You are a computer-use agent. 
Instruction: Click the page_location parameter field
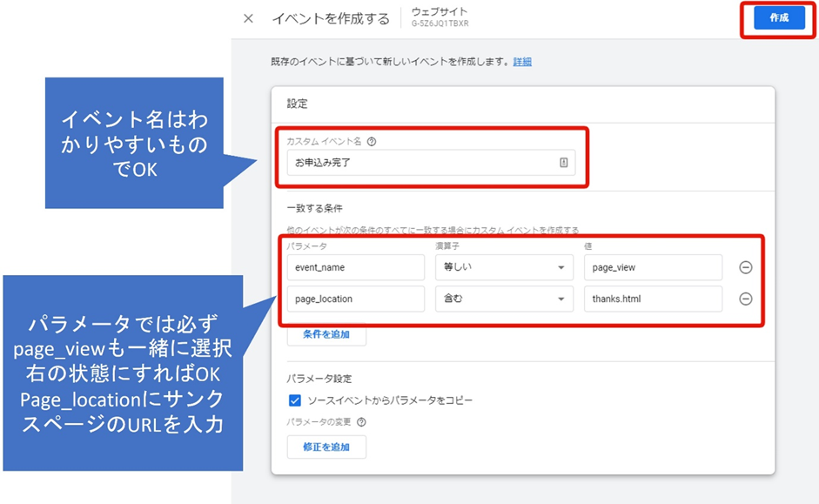point(356,299)
